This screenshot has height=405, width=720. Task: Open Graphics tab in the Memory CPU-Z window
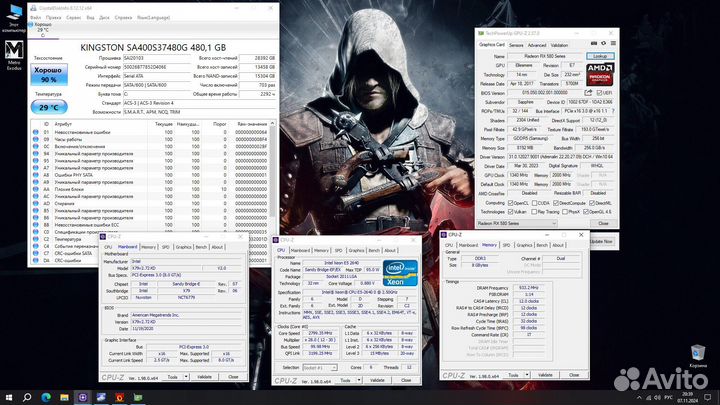524,245
